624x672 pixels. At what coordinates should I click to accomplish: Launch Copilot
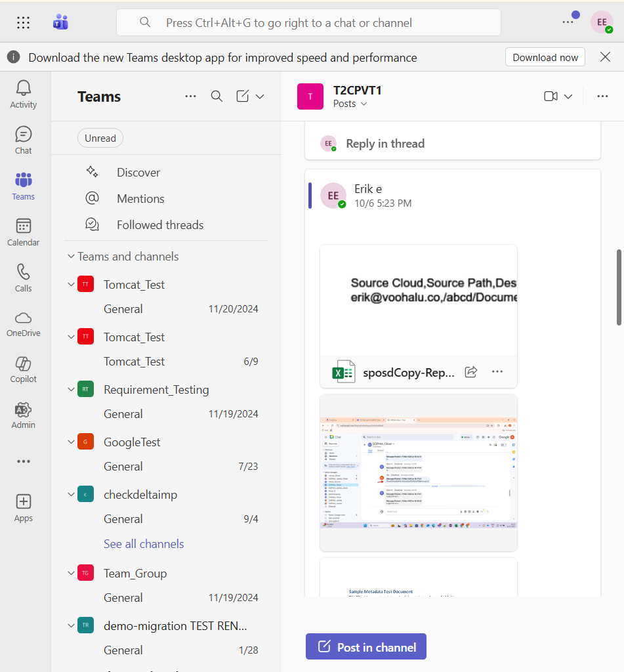click(23, 369)
